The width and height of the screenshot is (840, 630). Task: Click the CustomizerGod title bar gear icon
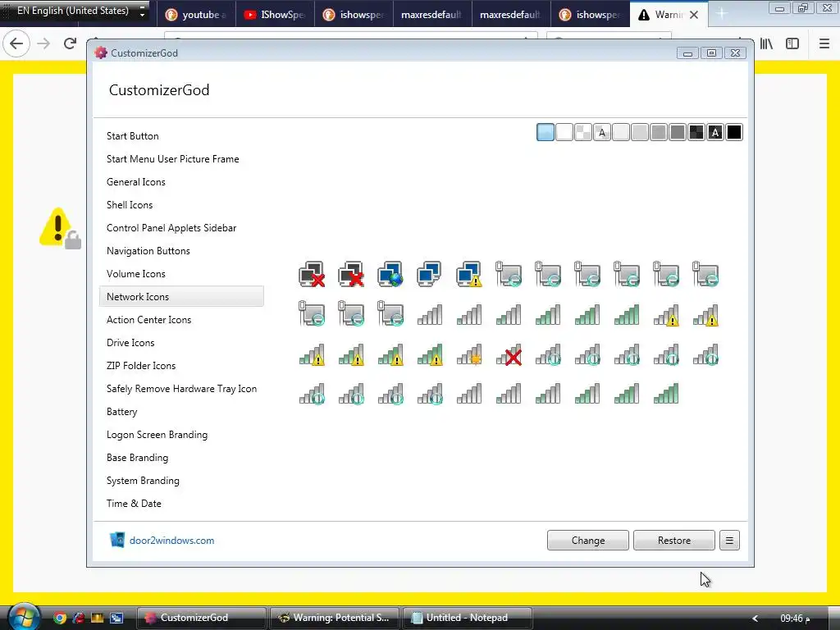pos(100,52)
